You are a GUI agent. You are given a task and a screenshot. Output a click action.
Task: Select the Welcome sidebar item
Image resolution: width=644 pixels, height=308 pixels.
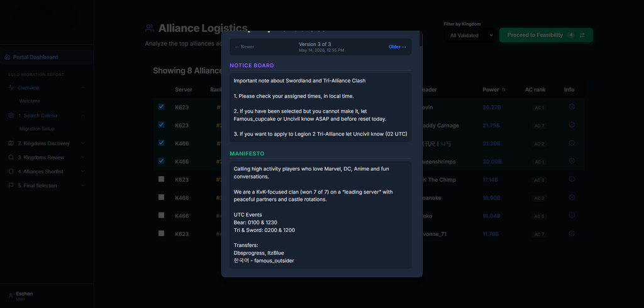point(30,101)
